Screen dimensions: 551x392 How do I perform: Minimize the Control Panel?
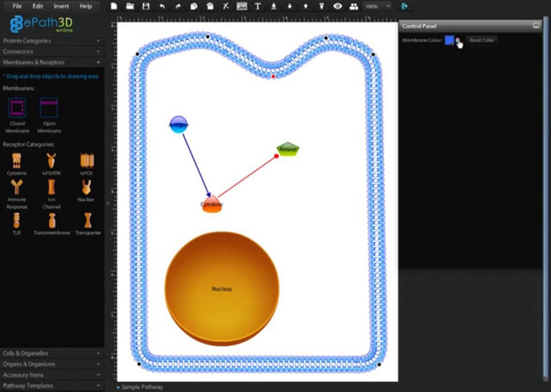[x=536, y=26]
